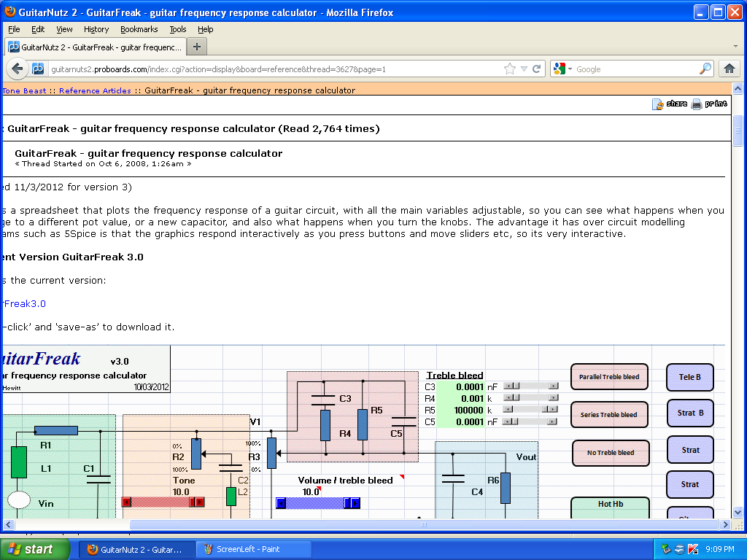
Task: Click the blue Volume slider right arrow
Action: click(x=355, y=503)
